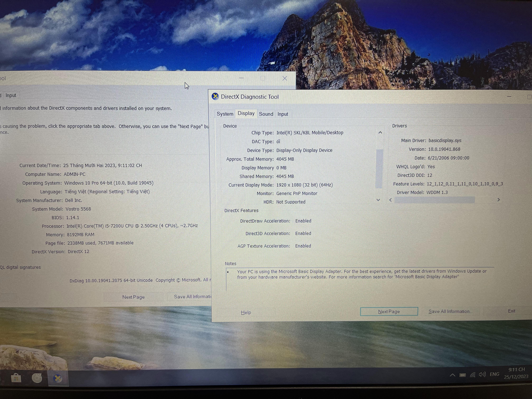The image size is (532, 399).
Task: Click the BIOS value '1.14.1'
Action: coord(73,218)
